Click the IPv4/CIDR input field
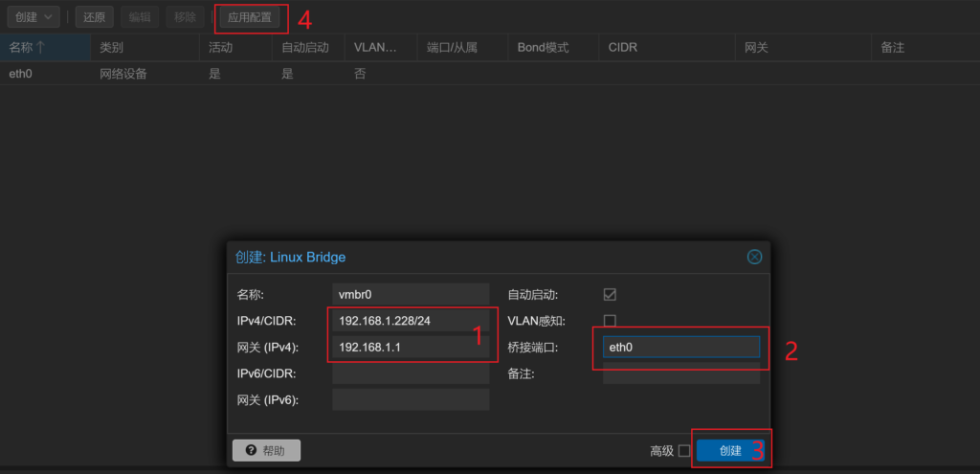The height and width of the screenshot is (474, 980). click(410, 321)
